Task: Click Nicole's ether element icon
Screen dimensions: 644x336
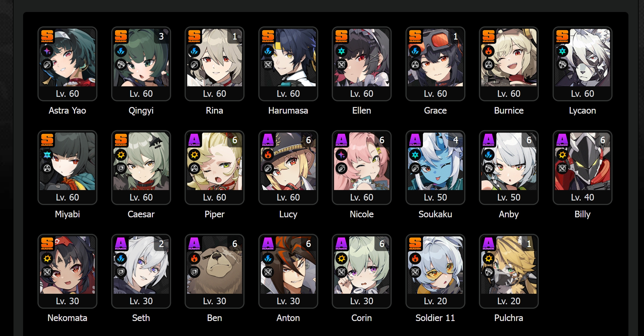Action: (x=341, y=155)
